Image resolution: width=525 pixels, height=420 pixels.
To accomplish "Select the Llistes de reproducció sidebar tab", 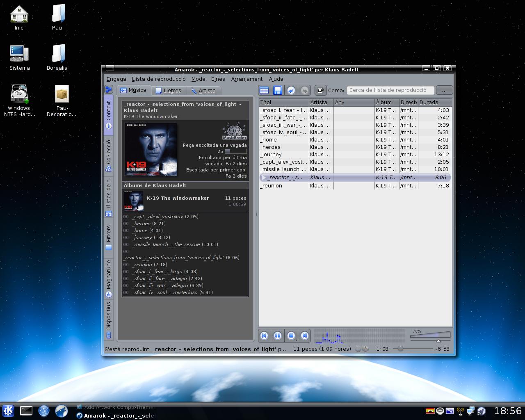I will coord(109,197).
